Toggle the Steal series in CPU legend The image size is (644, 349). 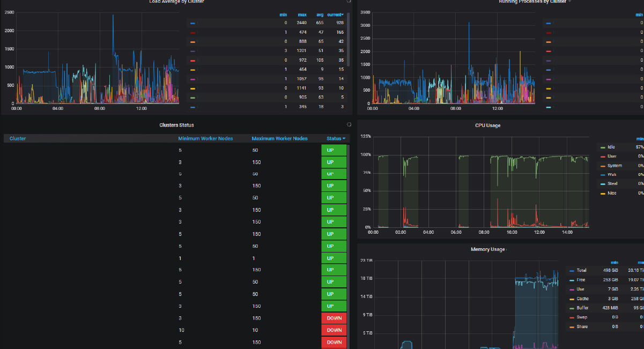click(x=612, y=183)
